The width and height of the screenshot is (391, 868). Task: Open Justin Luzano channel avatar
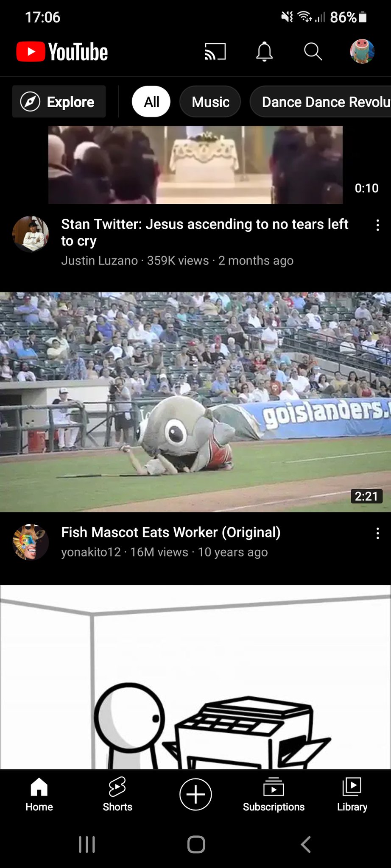tap(31, 234)
